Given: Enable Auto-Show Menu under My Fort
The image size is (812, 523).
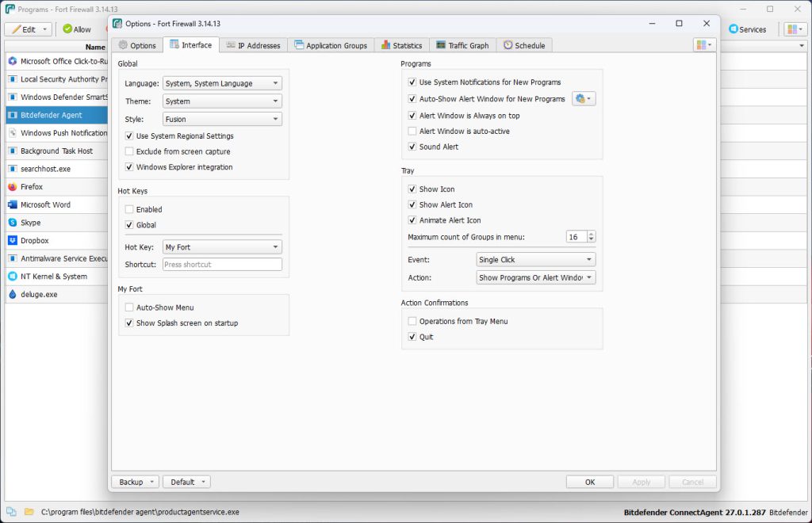Looking at the screenshot, I should pyautogui.click(x=129, y=307).
